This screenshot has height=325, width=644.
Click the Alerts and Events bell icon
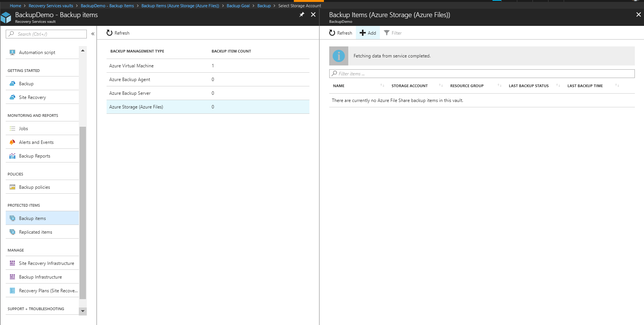pyautogui.click(x=12, y=142)
